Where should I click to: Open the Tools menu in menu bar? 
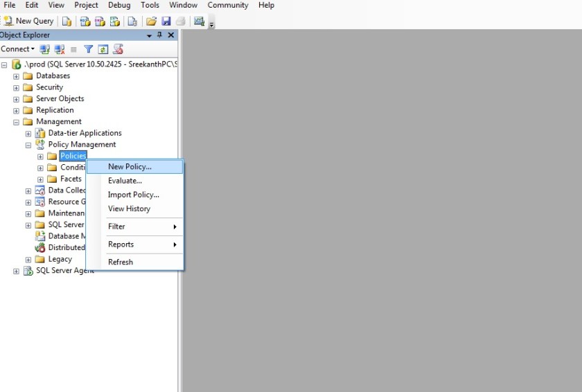[150, 6]
